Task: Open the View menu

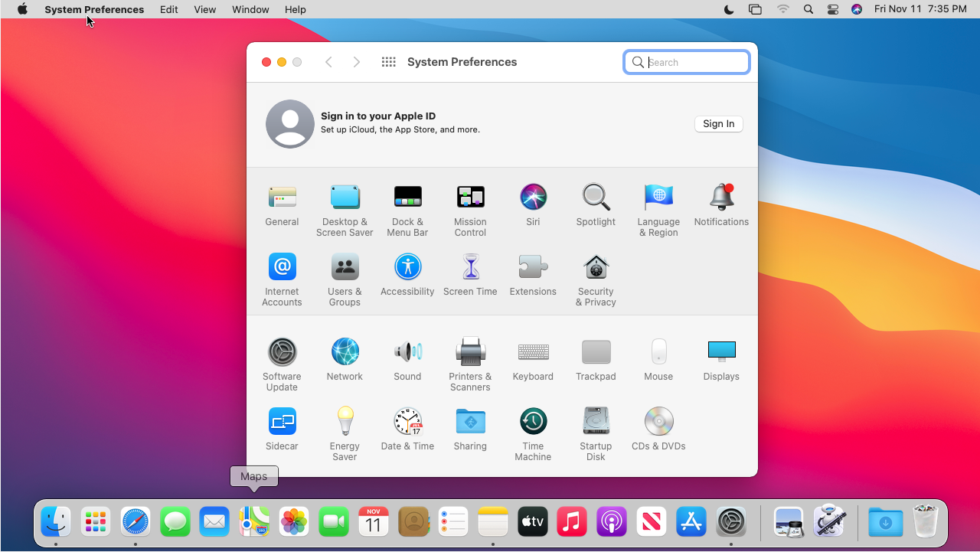Action: pos(205,9)
